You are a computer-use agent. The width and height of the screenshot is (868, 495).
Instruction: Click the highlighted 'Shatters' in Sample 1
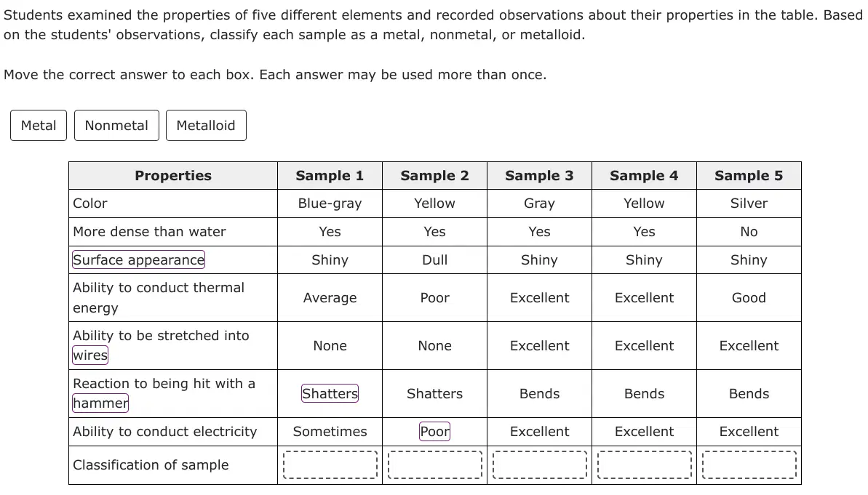point(330,394)
